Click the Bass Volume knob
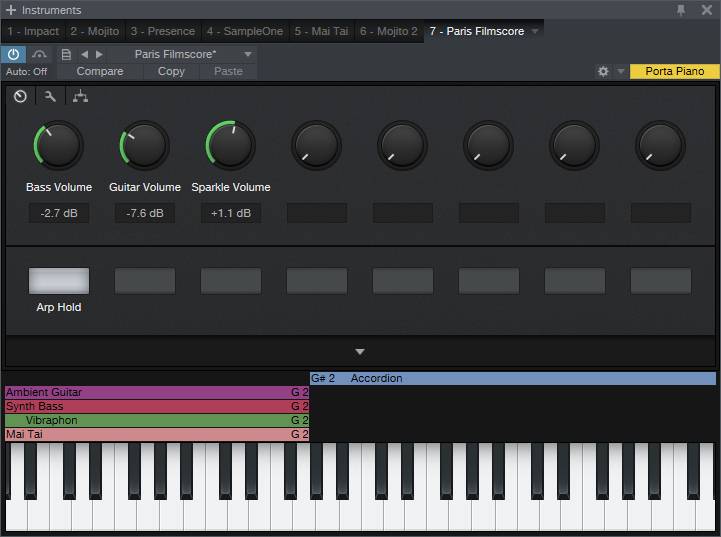 tap(58, 146)
